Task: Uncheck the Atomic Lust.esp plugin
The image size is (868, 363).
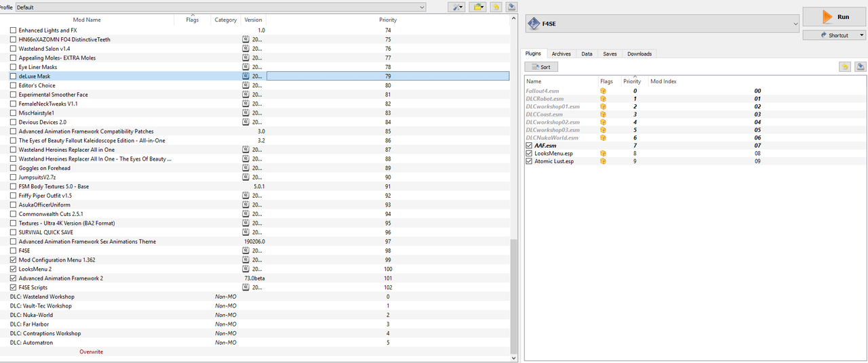Action: tap(530, 161)
